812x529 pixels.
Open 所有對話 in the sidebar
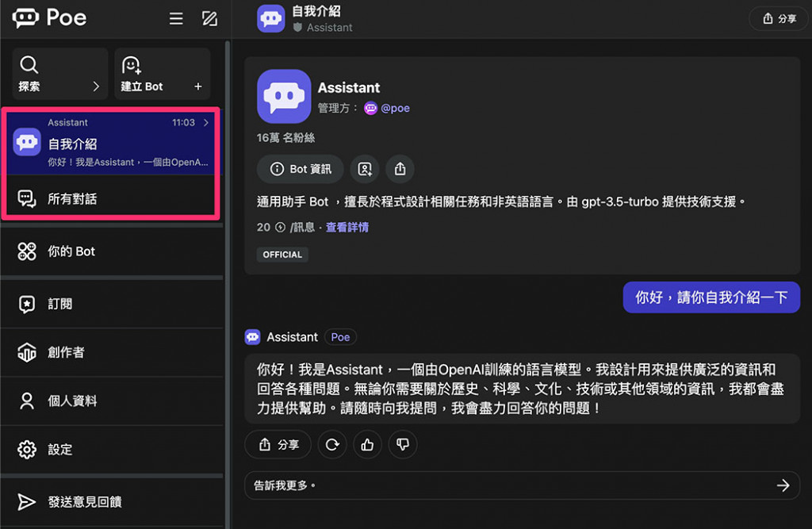[111, 198]
